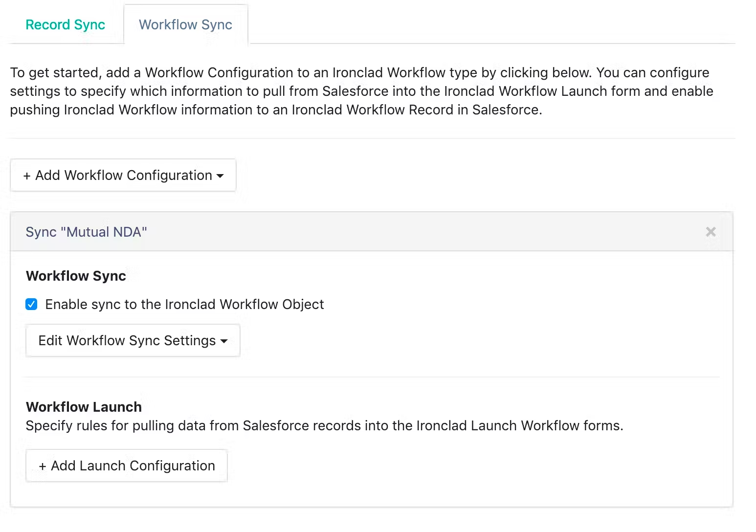The width and height of the screenshot is (756, 532).
Task: Click the 'Specify rules for pulling data' description
Action: pos(325,425)
